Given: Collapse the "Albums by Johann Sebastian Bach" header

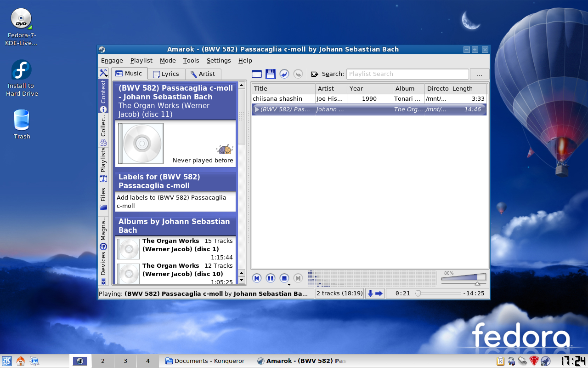Looking at the screenshot, I should pyautogui.click(x=175, y=226).
